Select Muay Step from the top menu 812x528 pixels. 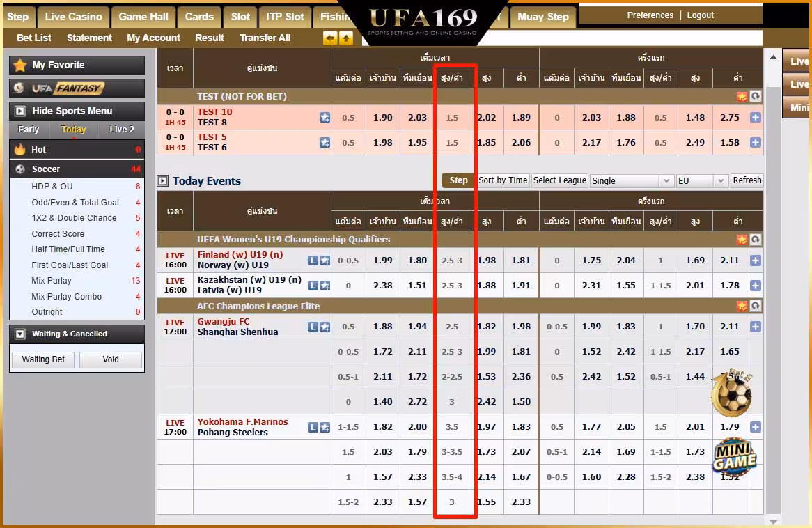542,16
